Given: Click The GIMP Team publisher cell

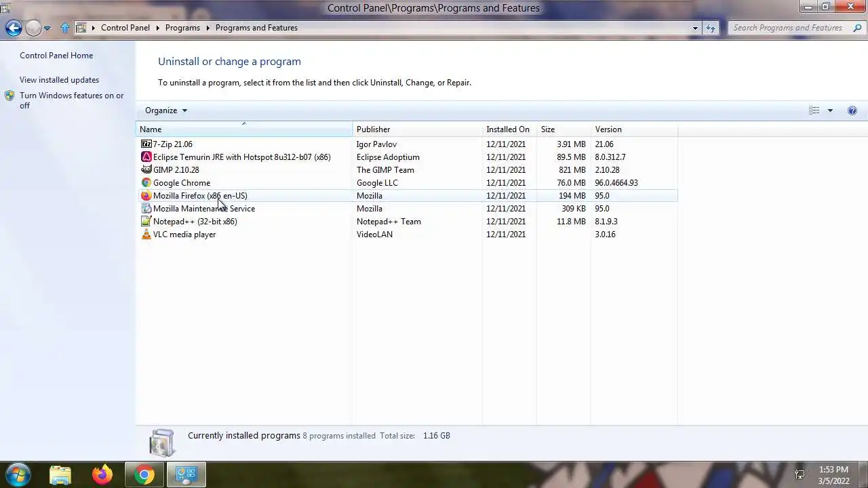Looking at the screenshot, I should 385,169.
